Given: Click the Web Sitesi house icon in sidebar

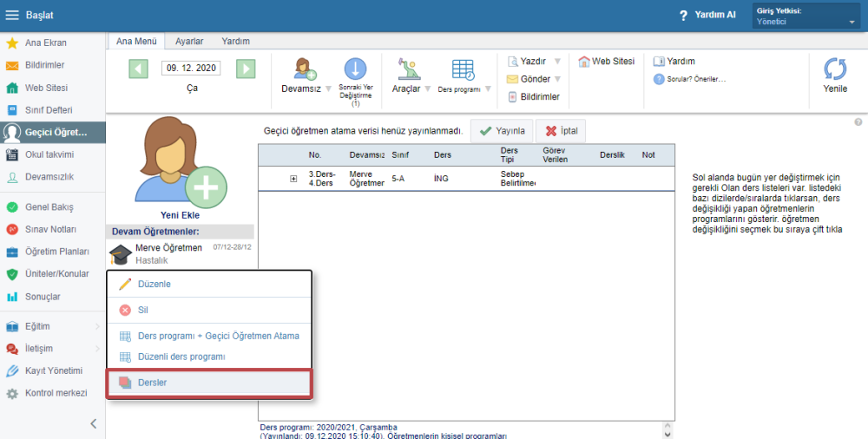Looking at the screenshot, I should click(11, 88).
